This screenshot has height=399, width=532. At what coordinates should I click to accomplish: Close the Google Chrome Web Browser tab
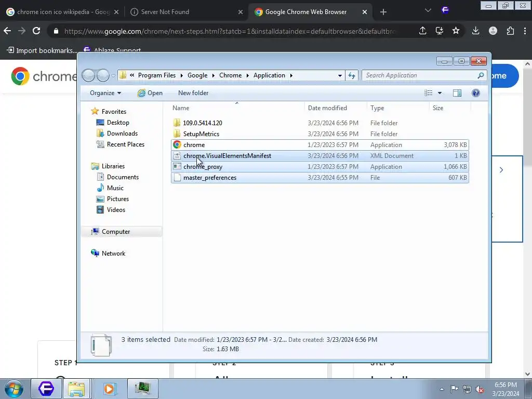click(x=364, y=12)
